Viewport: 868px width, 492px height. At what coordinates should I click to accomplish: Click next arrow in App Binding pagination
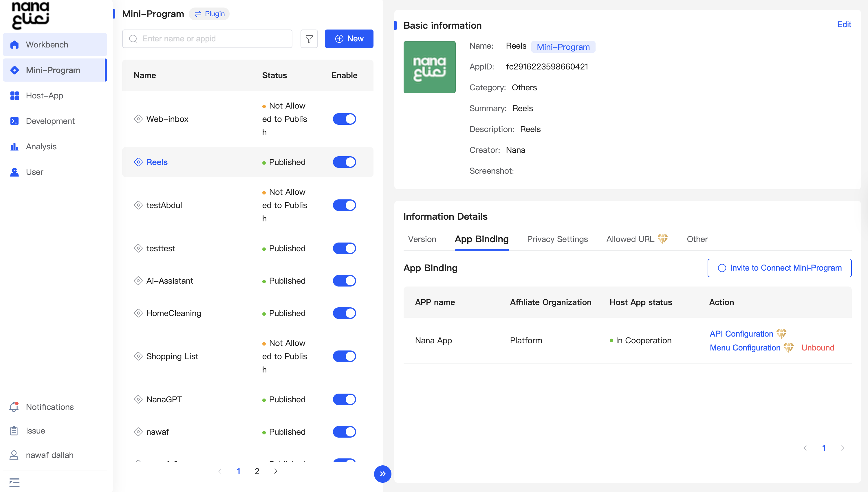[842, 448]
